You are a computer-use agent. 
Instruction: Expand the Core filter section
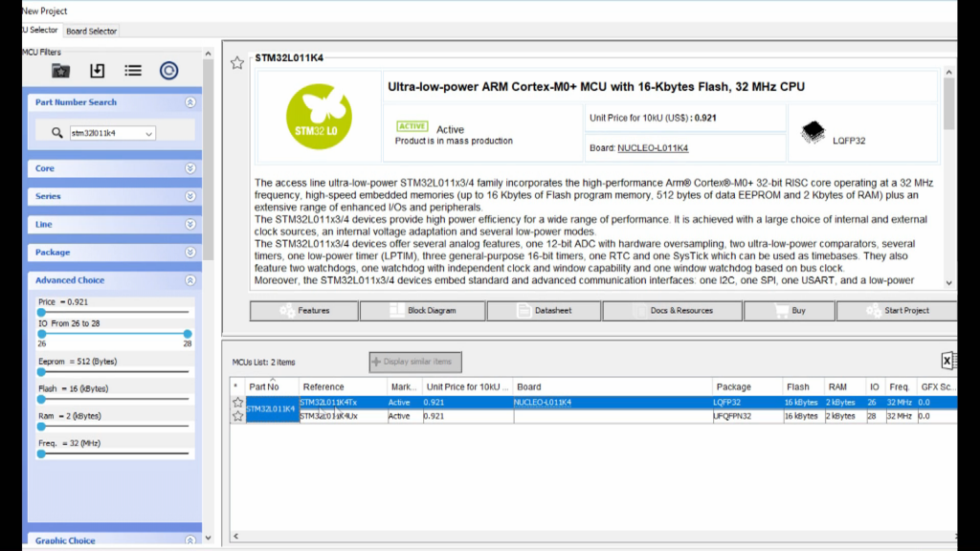coord(189,168)
